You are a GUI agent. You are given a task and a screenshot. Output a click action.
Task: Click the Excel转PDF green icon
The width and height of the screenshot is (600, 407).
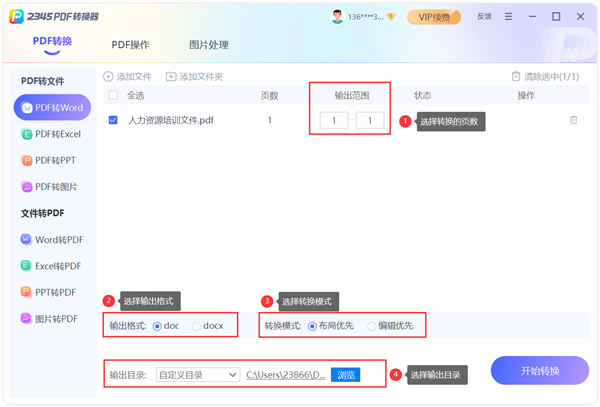[26, 266]
